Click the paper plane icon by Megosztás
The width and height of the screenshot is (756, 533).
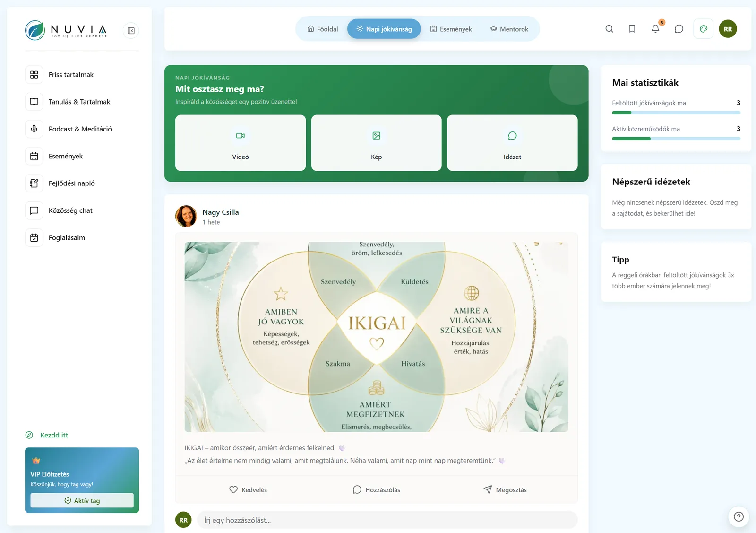[x=488, y=489]
